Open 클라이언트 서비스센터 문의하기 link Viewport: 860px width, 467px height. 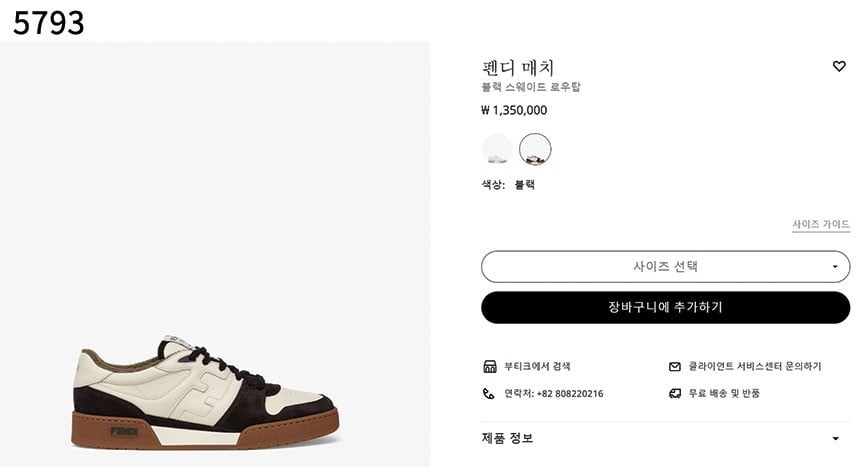754,367
